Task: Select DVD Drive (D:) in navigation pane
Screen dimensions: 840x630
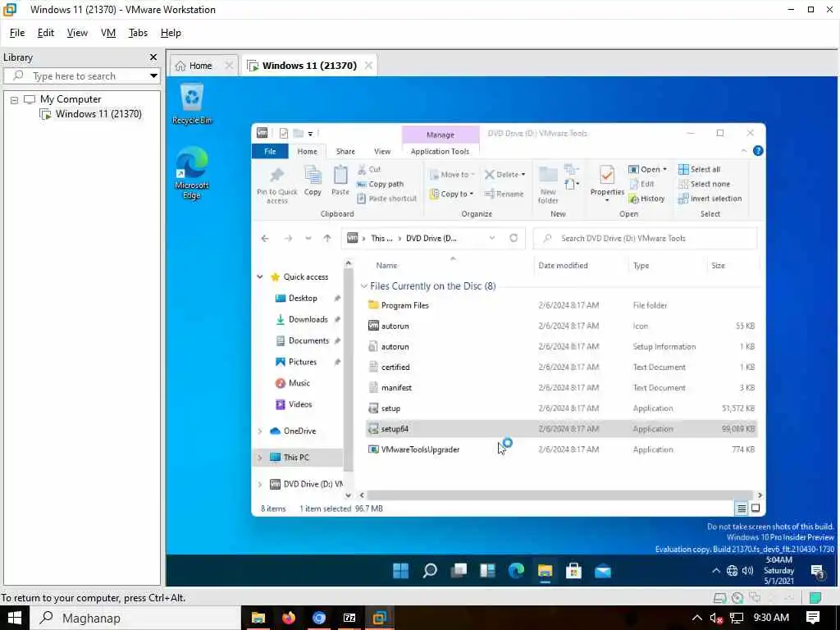Action: coord(307,484)
